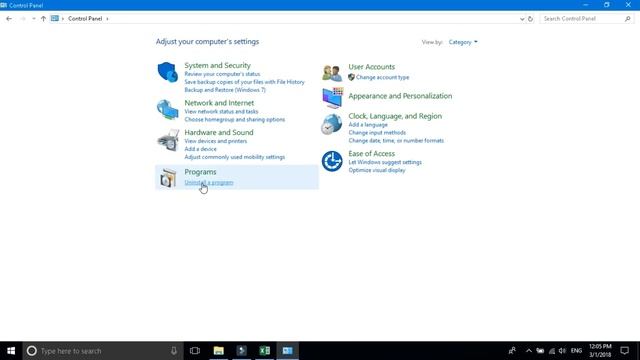Open Choose homegroup and sharing options
640x360 pixels.
point(235,120)
